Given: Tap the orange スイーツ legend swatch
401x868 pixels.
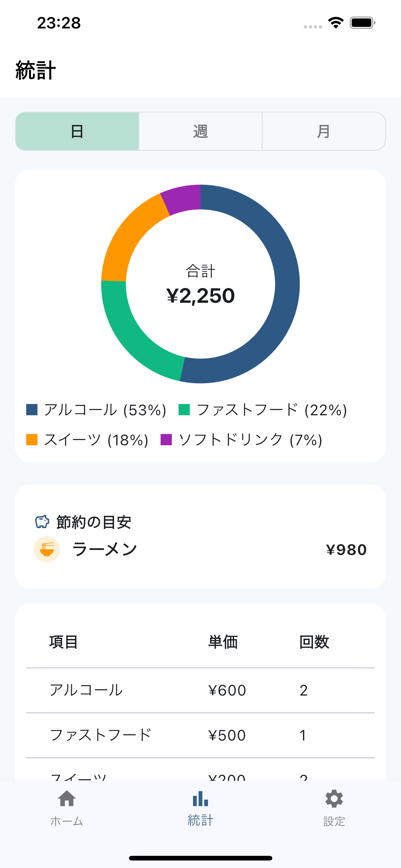Looking at the screenshot, I should (x=32, y=440).
